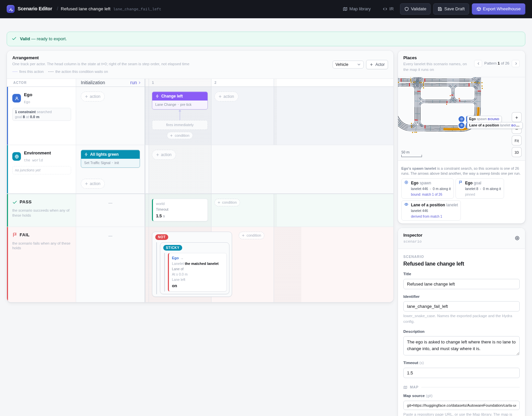Select the All lights green action card
Viewport: 532px width, 416px height.
pyautogui.click(x=110, y=159)
